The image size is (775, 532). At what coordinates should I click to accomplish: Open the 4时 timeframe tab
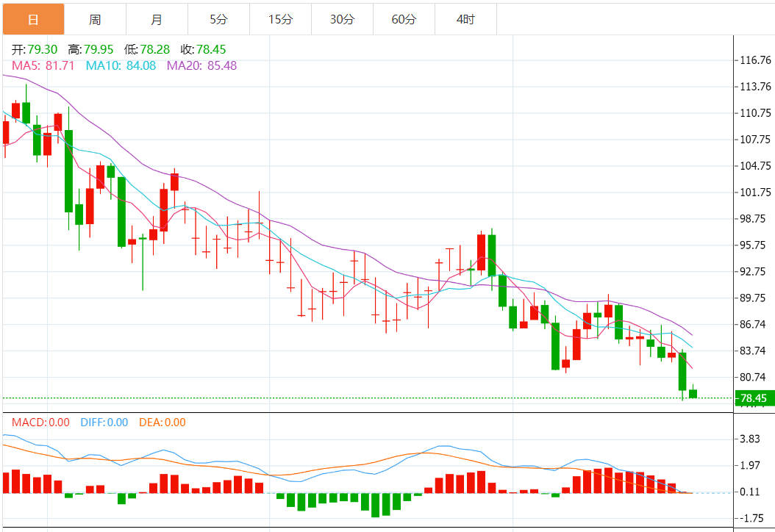point(465,19)
